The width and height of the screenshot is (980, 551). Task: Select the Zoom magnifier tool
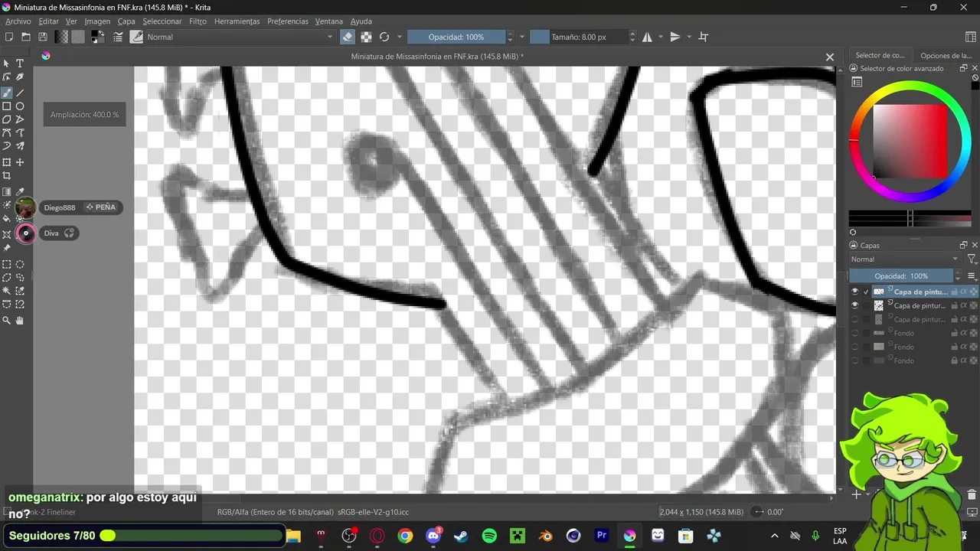click(x=7, y=321)
